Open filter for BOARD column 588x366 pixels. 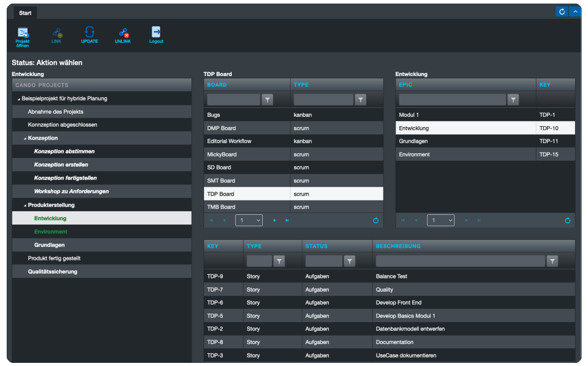click(x=267, y=100)
